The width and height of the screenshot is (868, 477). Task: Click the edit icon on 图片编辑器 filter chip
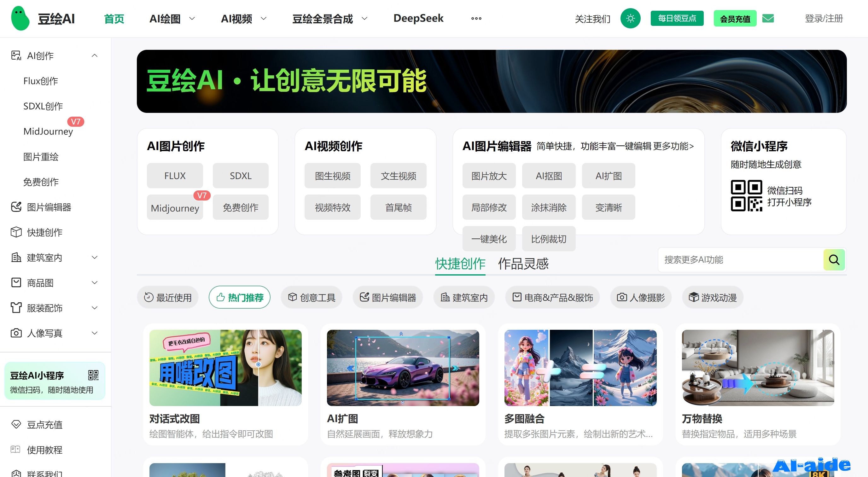(364, 297)
